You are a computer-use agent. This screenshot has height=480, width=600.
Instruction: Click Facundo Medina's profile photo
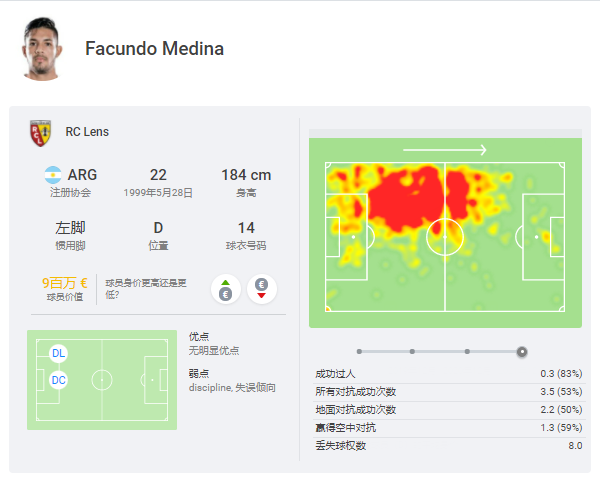click(42, 48)
